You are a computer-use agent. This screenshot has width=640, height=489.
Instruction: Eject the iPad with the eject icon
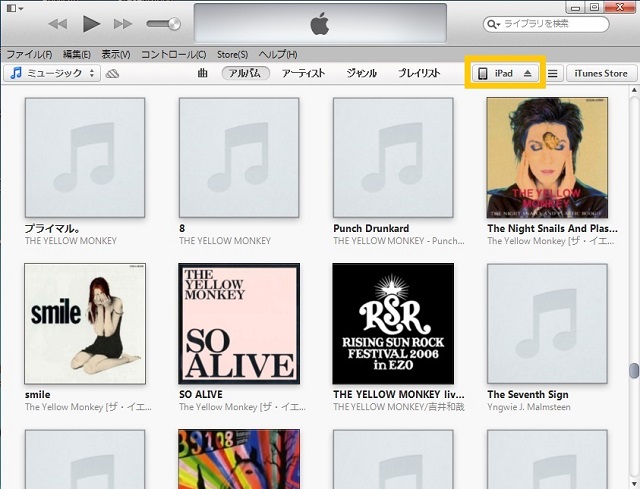pyautogui.click(x=527, y=74)
